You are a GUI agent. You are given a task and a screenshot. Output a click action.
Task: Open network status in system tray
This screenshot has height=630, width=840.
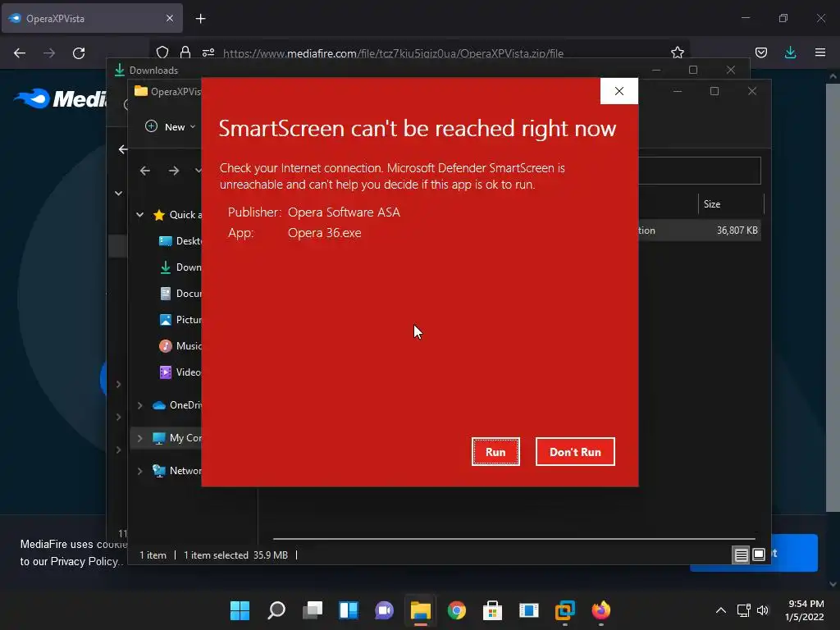pyautogui.click(x=743, y=610)
